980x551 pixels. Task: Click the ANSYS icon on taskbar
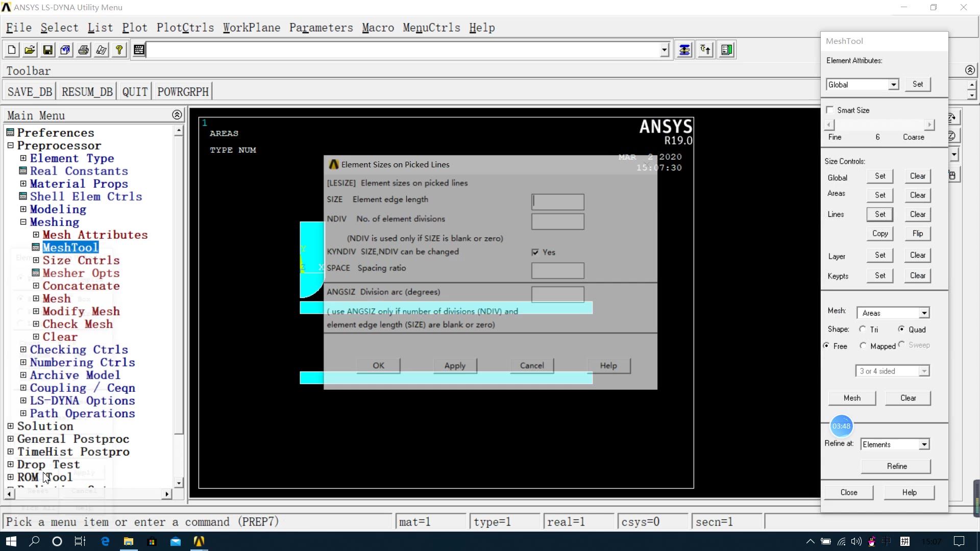[x=199, y=541]
